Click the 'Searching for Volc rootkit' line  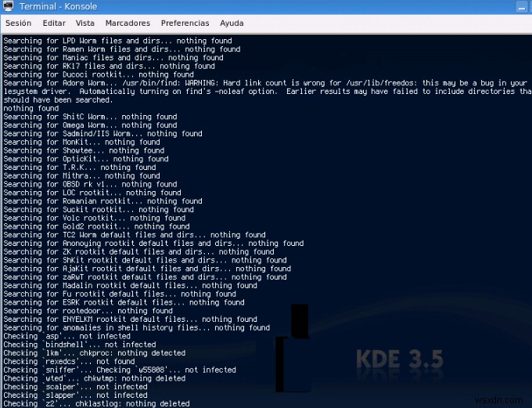tap(95, 218)
